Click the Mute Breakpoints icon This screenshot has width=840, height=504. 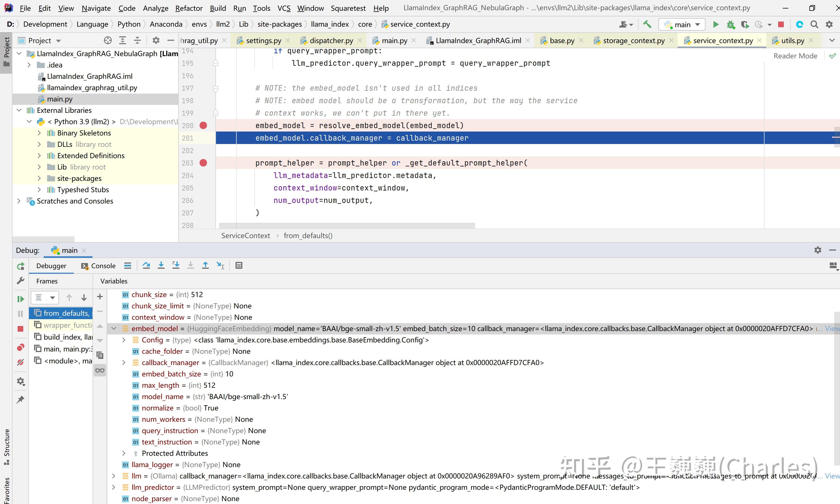[x=20, y=362]
